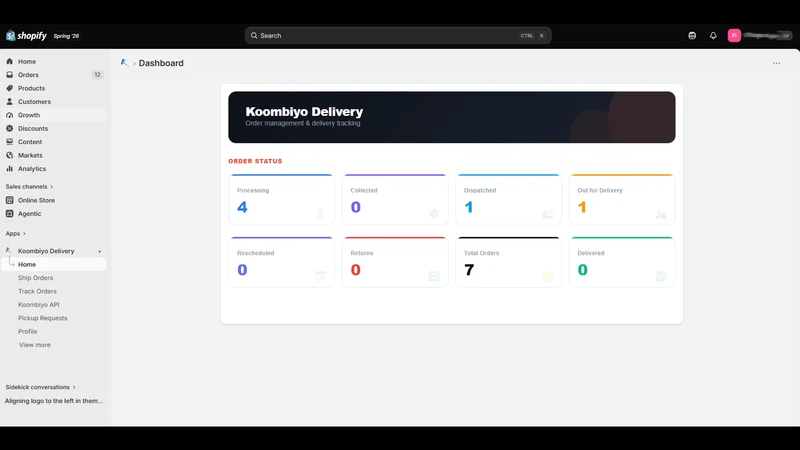
Task: Click the Out for Delivery scooter icon
Action: (661, 215)
